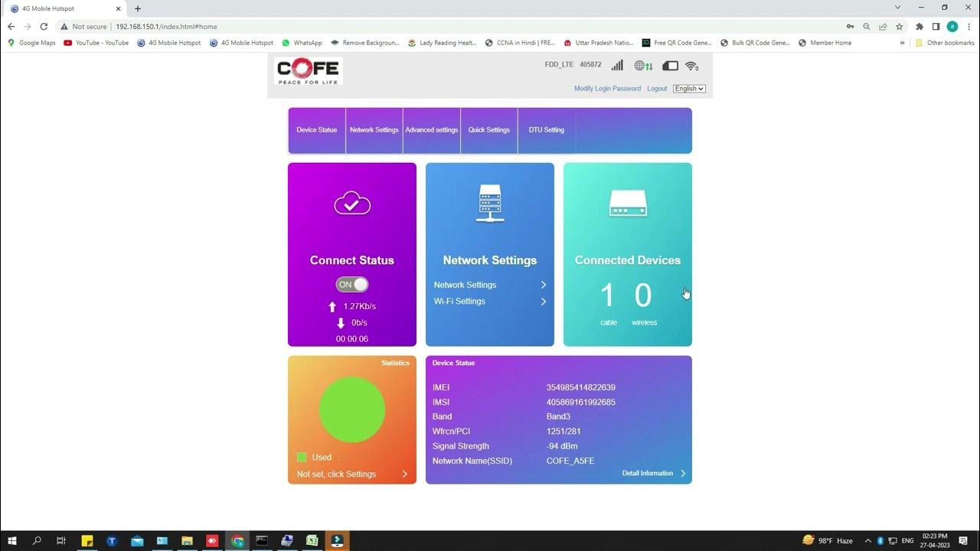Open WhatsApp bookmark
Viewport: 980px width, 551px height.
coord(302,43)
